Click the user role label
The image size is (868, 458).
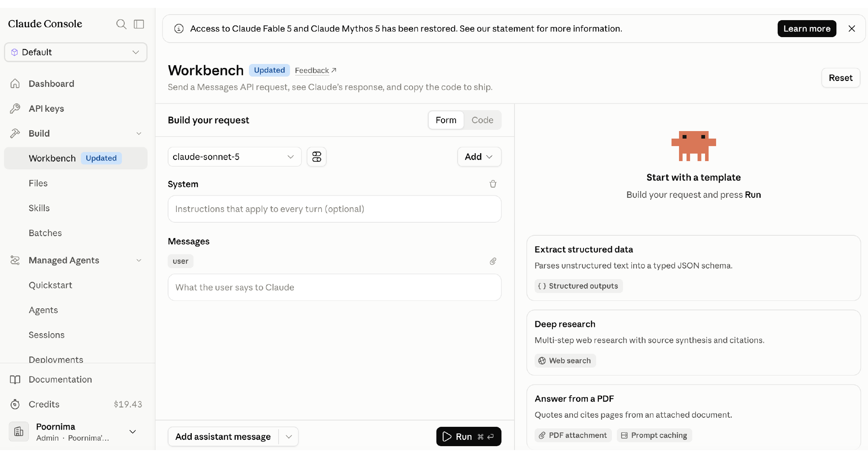pos(180,261)
